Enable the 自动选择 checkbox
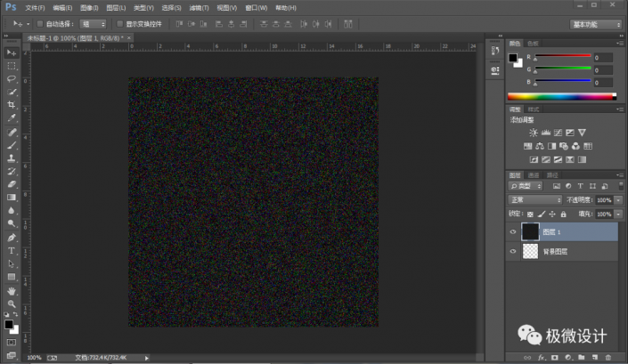628x364 pixels. point(40,24)
